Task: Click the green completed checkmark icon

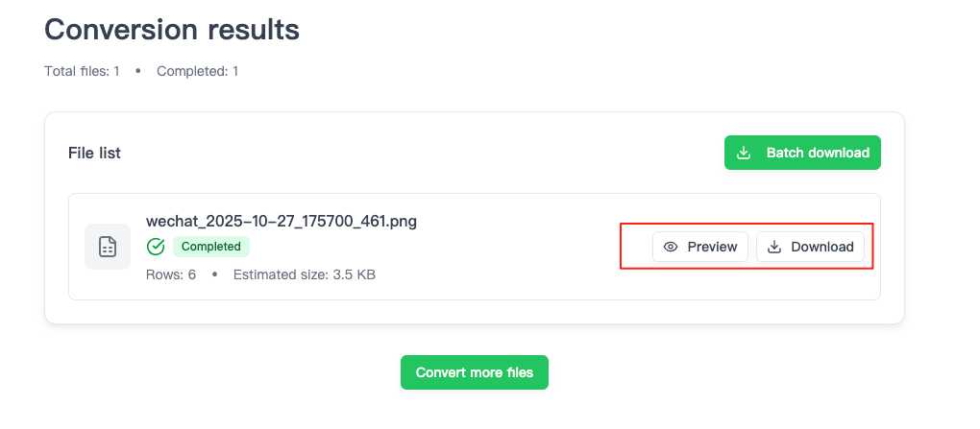Action: point(156,247)
